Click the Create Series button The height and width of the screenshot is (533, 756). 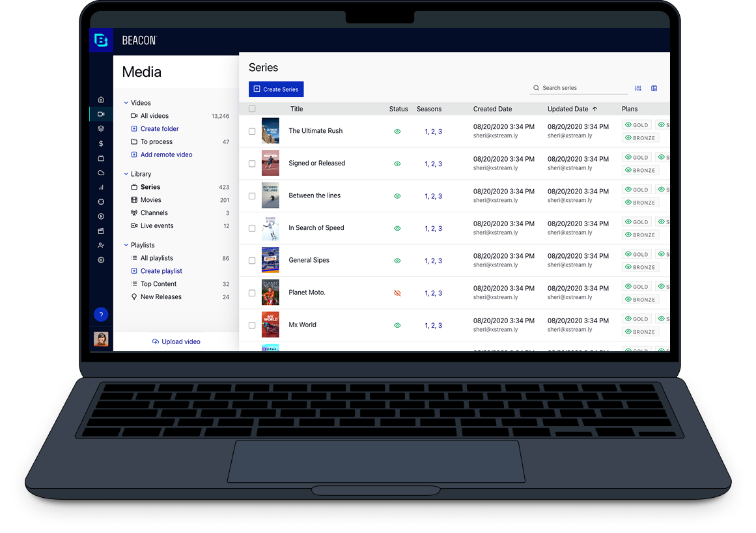point(275,89)
